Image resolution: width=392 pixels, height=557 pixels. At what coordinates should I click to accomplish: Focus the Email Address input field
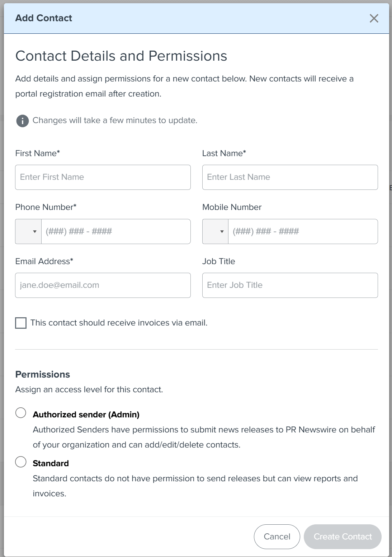coord(103,285)
